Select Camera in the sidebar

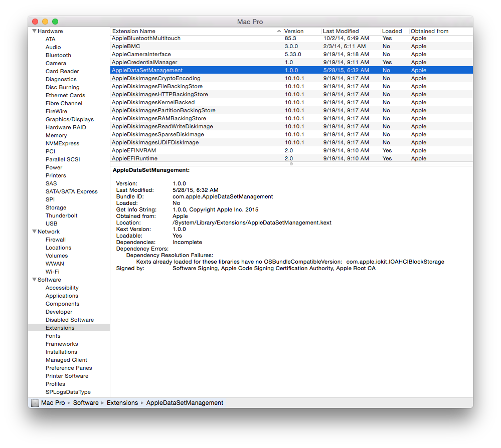pos(56,63)
